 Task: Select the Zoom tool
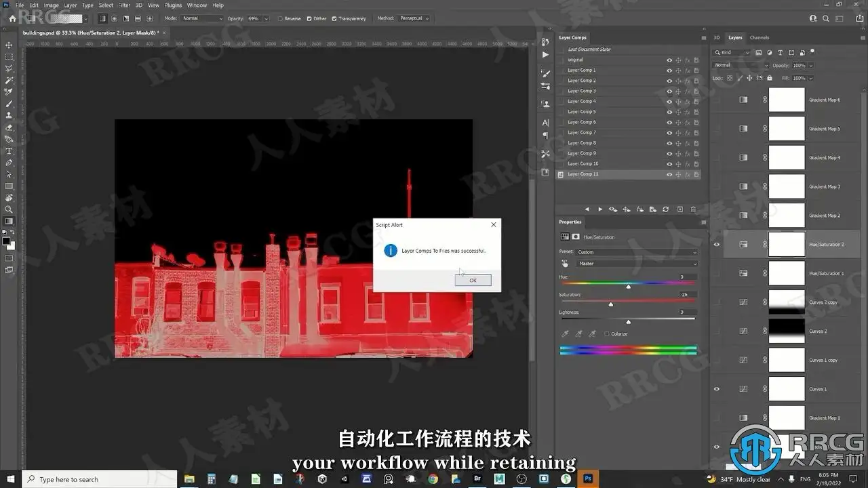pyautogui.click(x=9, y=209)
